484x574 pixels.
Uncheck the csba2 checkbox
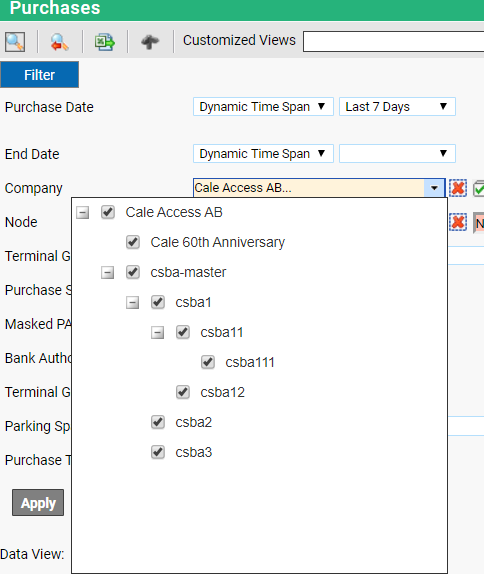pos(158,422)
